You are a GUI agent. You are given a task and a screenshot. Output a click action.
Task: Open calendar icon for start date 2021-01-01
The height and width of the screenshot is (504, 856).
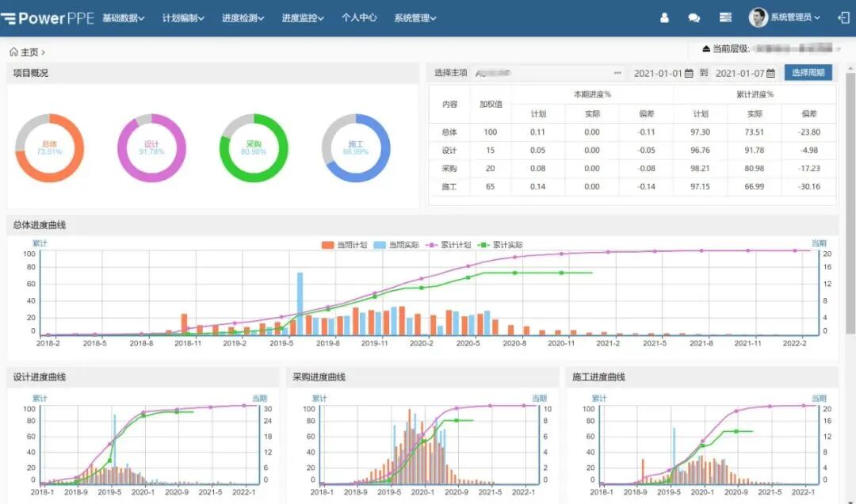(689, 73)
